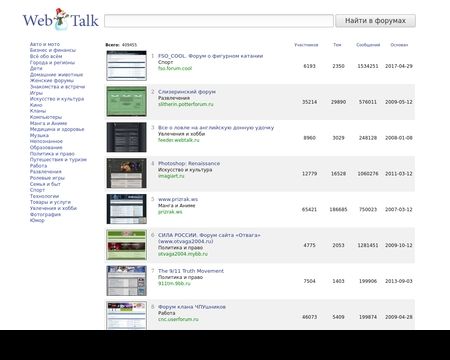Image resolution: width=450 pixels, height=360 pixels.
Task: Open the 'Медицина и здоровье' category
Action: (x=57, y=129)
